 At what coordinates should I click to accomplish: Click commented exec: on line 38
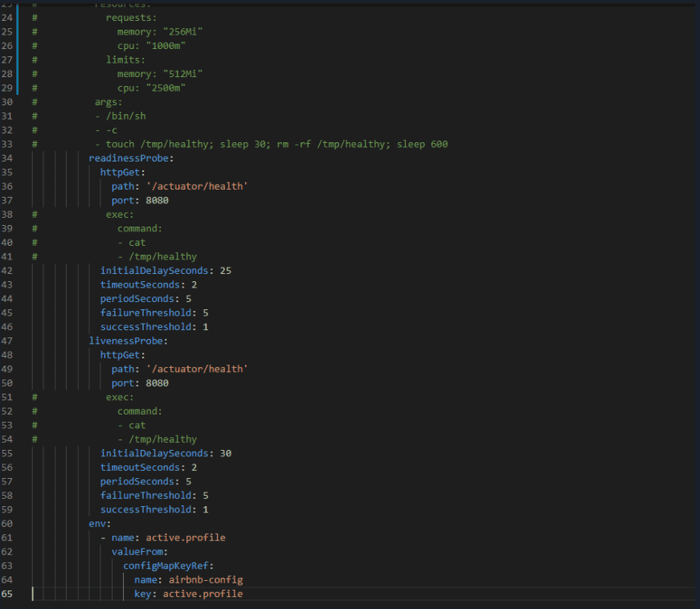click(120, 215)
